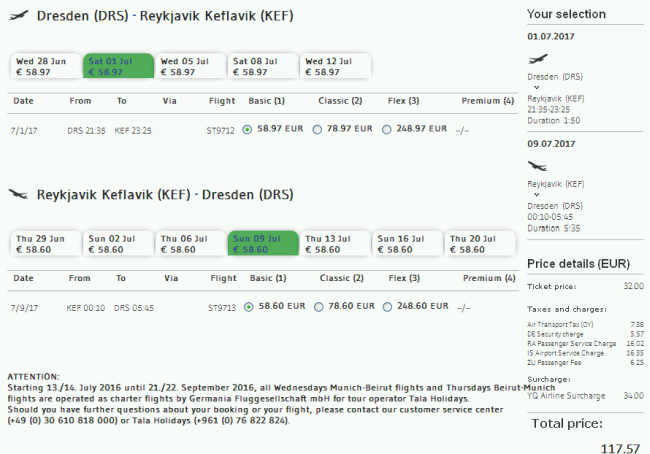Click the DRS 21:35 departure cell
This screenshot has width=650, height=454.
click(86, 131)
